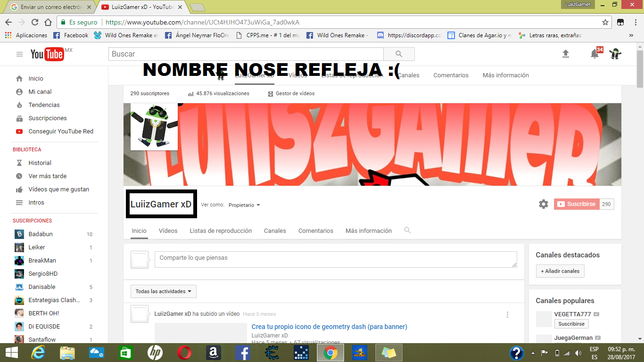Open the JuegaGerman popular channel
The image size is (644, 362).
(573, 338)
